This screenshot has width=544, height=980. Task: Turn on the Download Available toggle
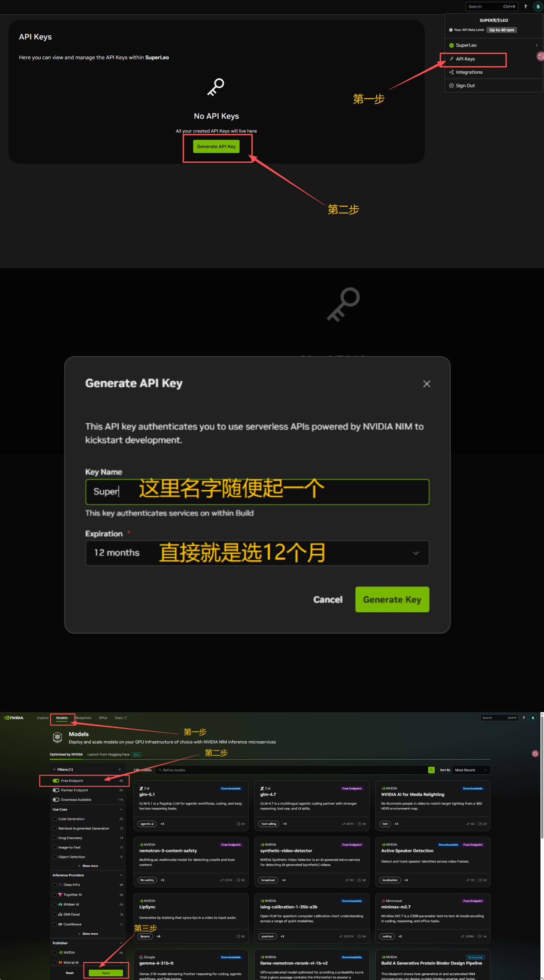click(56, 799)
